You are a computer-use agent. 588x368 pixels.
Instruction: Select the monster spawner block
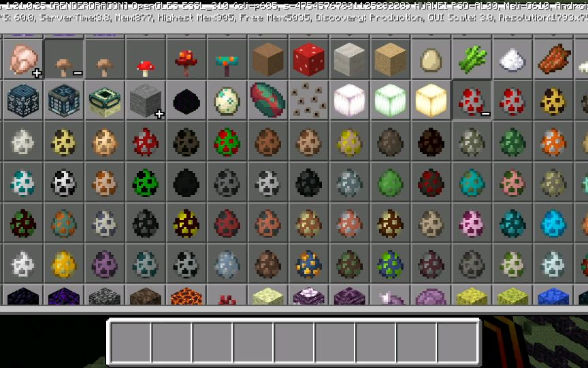23,100
